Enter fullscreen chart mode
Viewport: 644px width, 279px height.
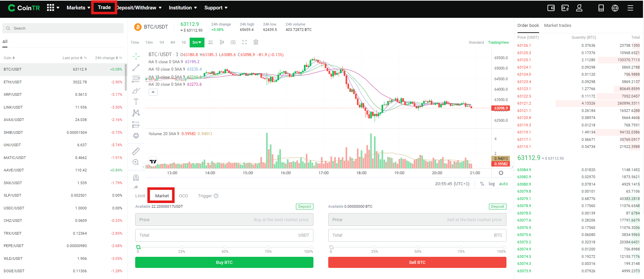244,42
